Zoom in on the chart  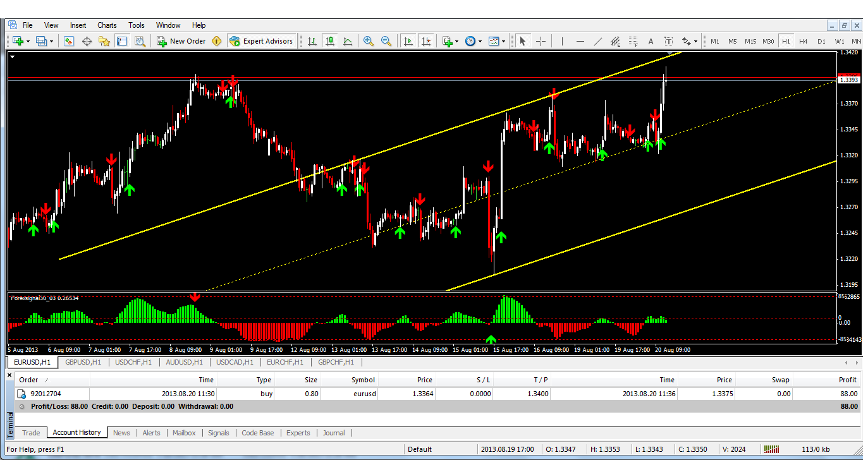pyautogui.click(x=368, y=41)
